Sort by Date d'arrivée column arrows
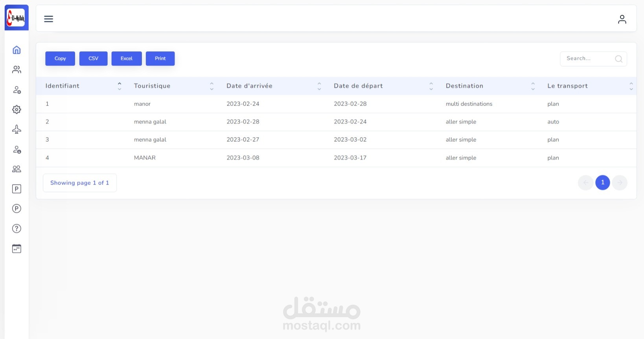 point(319,86)
